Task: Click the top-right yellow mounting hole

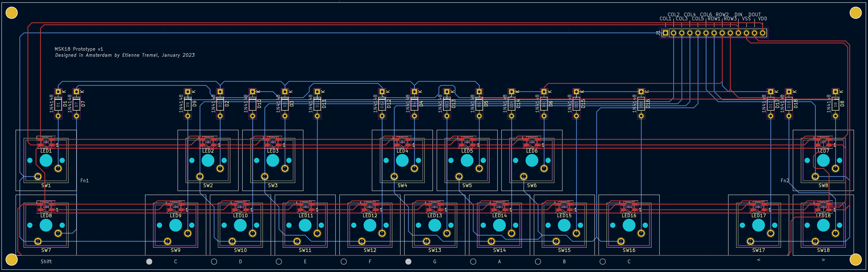Action: [856, 13]
